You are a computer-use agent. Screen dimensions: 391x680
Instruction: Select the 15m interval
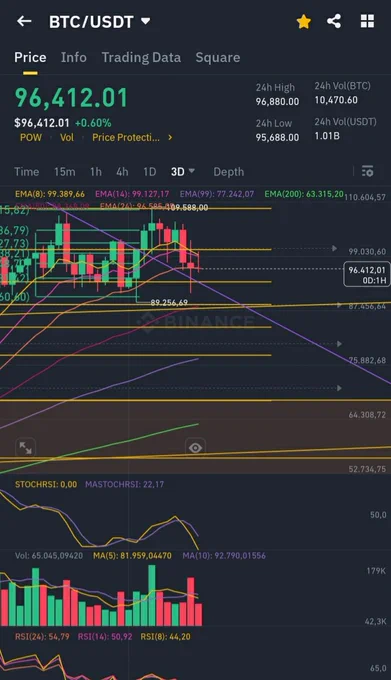click(x=64, y=172)
